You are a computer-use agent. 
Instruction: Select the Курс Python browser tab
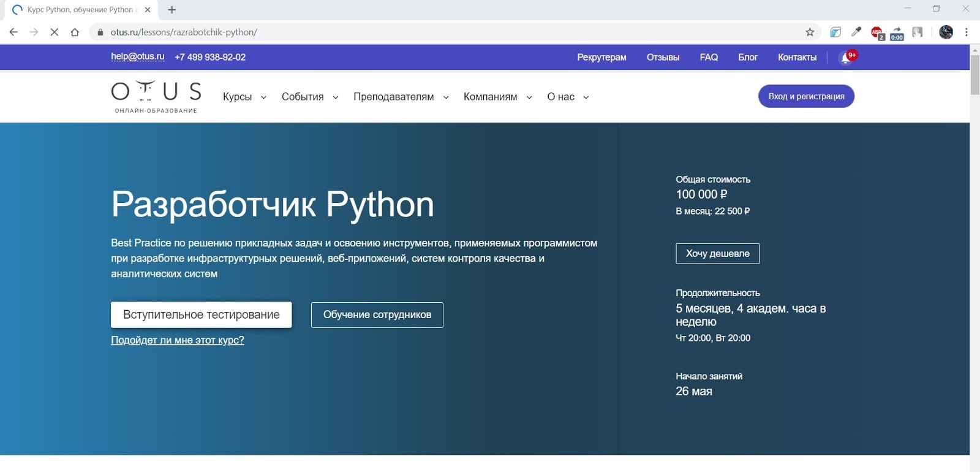point(80,10)
